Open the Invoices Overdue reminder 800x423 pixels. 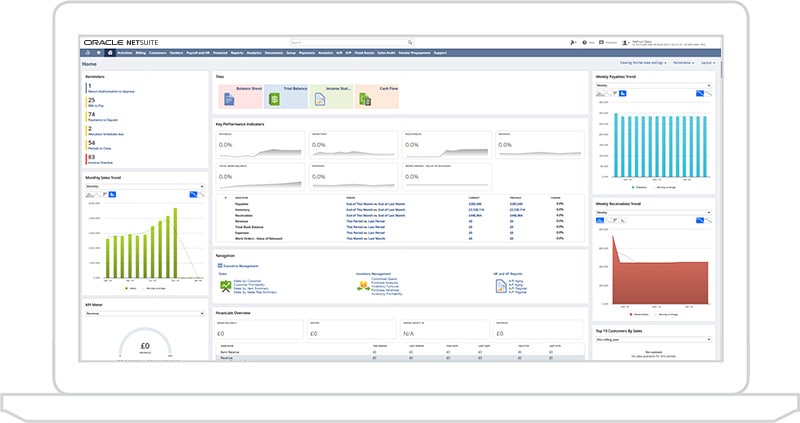tap(101, 160)
